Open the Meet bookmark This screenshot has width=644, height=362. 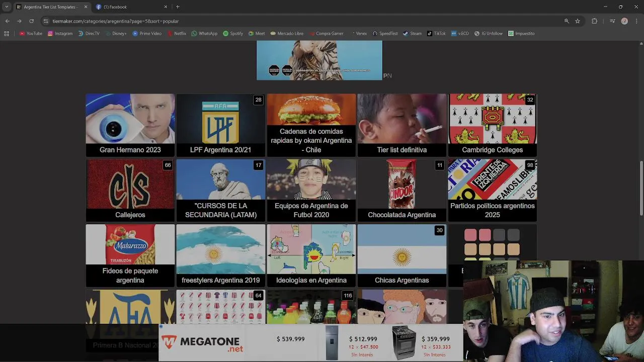pyautogui.click(x=257, y=34)
